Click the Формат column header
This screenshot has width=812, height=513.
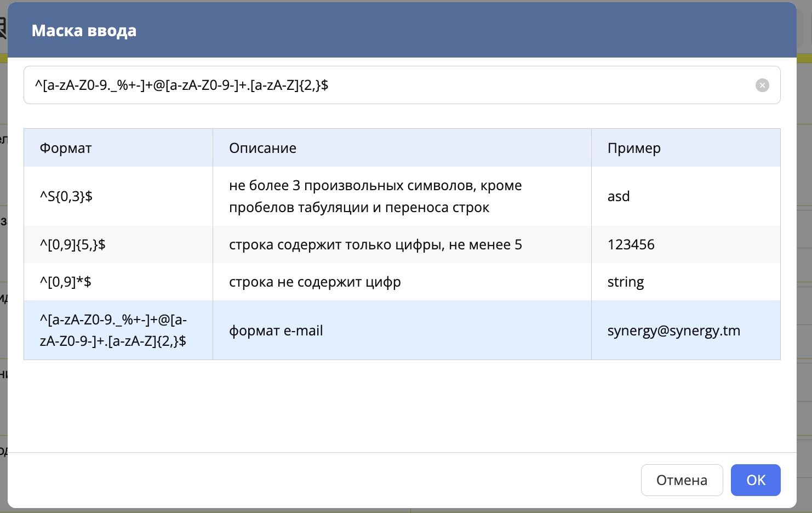click(65, 147)
